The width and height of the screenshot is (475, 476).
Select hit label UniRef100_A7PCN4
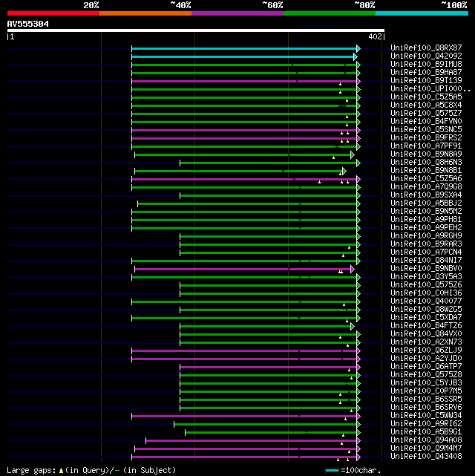[x=426, y=252]
